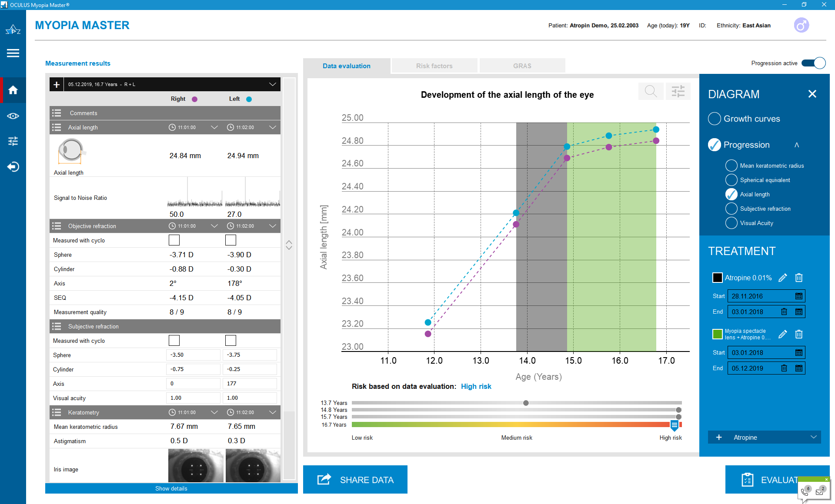This screenshot has width=835, height=504.
Task: Check objective refraction cyclo for right eye
Action: [174, 240]
